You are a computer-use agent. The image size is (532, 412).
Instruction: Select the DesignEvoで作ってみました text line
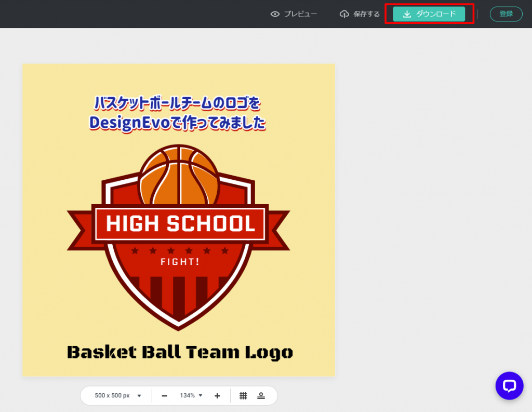[177, 123]
